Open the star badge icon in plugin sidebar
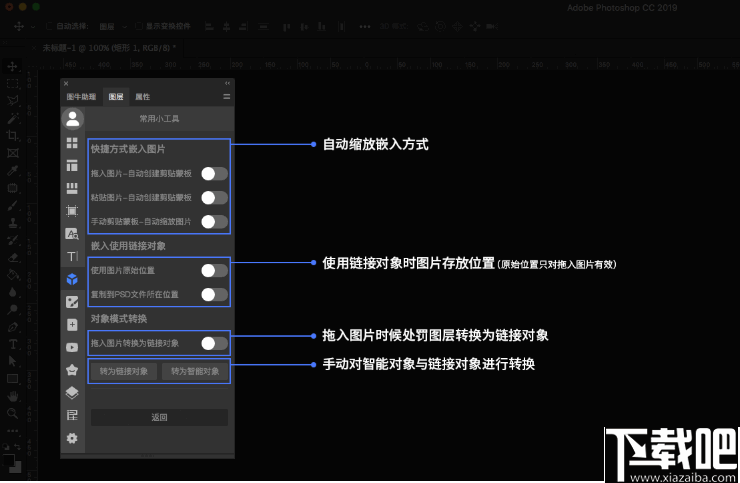 click(x=72, y=370)
